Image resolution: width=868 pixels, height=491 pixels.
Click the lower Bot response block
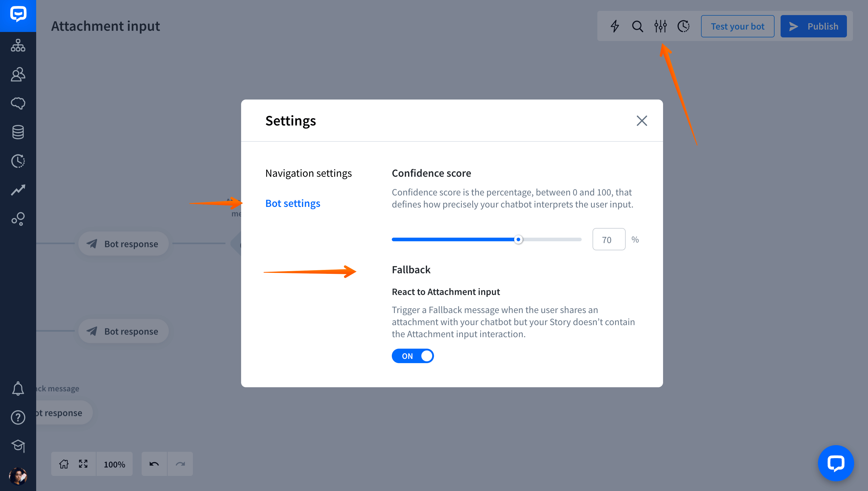(123, 331)
